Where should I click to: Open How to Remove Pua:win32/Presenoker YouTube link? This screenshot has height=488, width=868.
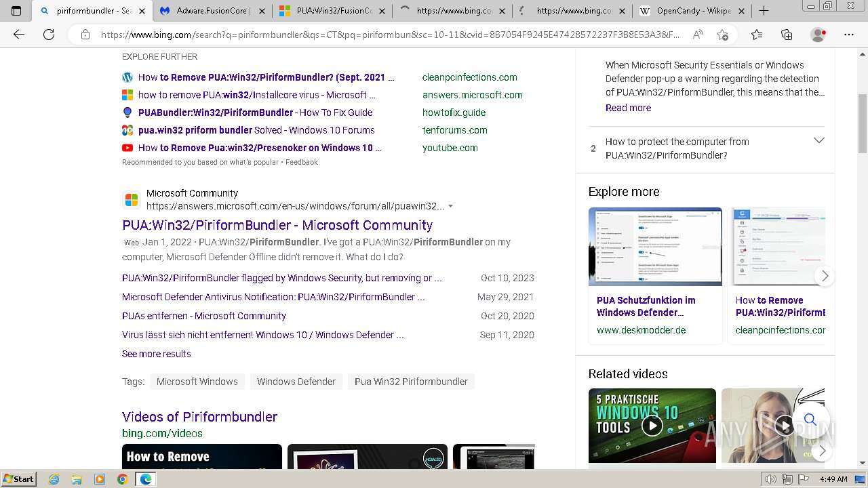tap(260, 148)
